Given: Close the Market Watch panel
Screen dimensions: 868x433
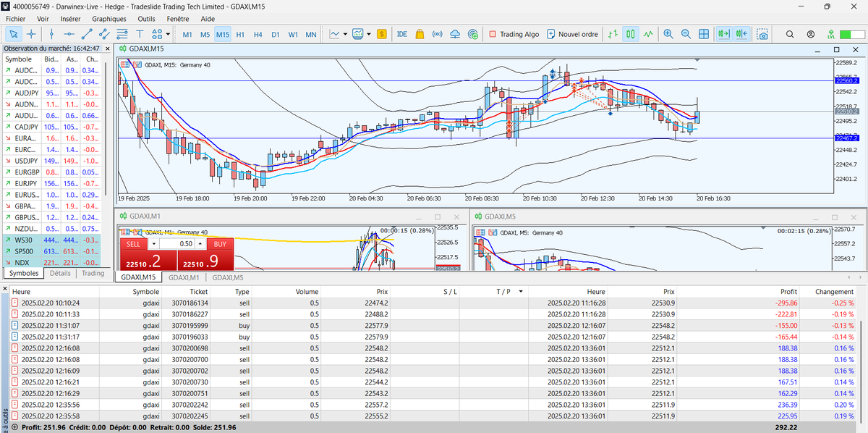Looking at the screenshot, I should point(106,48).
